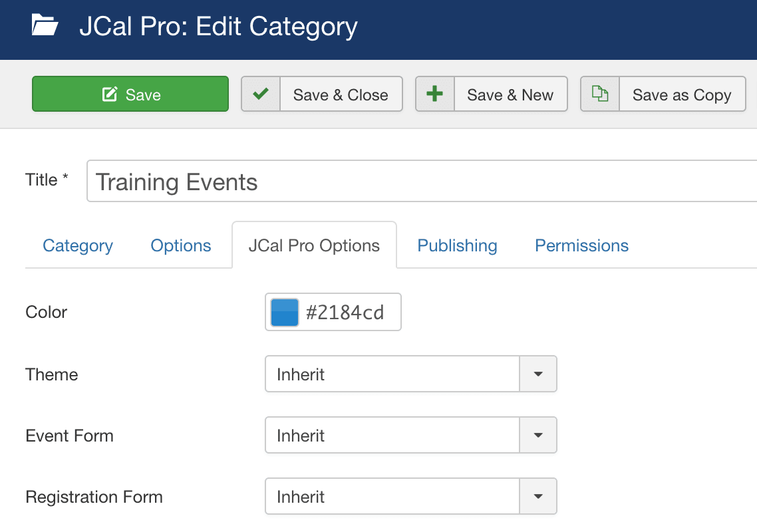
Task: Click the Title field label
Action: click(x=47, y=180)
